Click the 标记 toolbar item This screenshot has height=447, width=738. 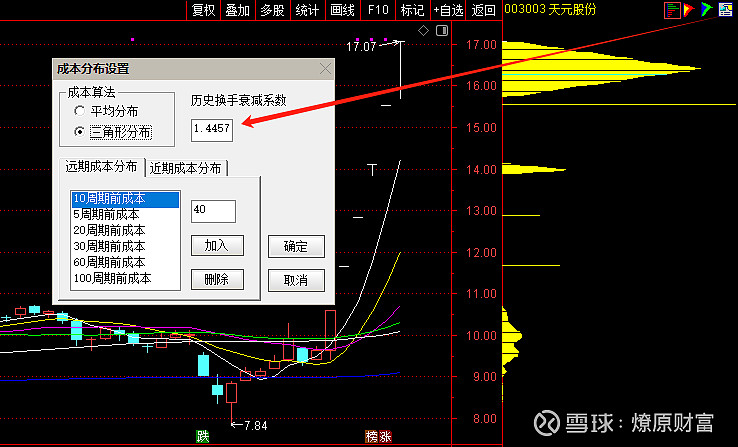(x=413, y=10)
